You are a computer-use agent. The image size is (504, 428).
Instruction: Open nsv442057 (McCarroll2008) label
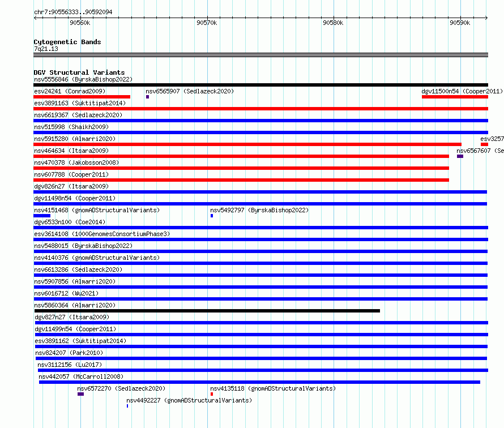point(81,376)
